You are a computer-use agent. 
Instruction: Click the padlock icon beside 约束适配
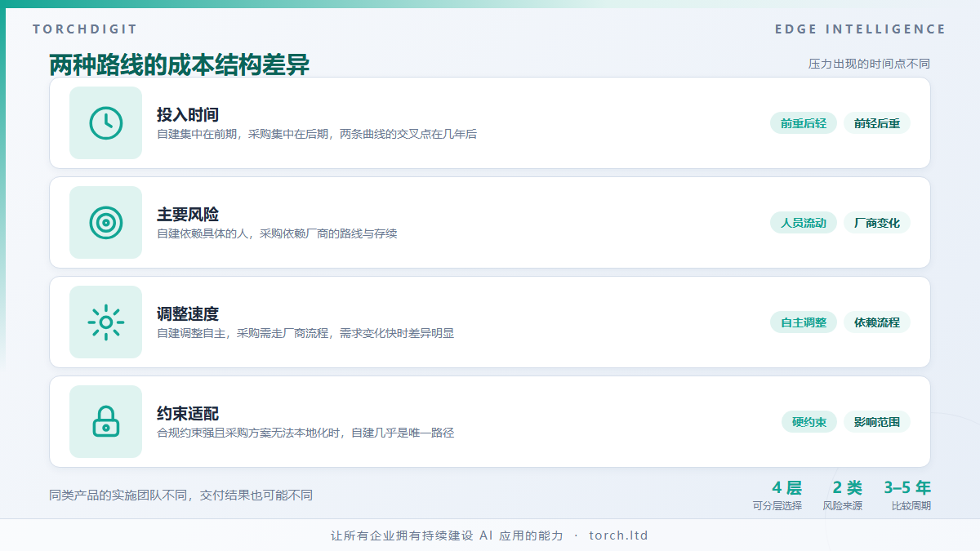point(105,422)
